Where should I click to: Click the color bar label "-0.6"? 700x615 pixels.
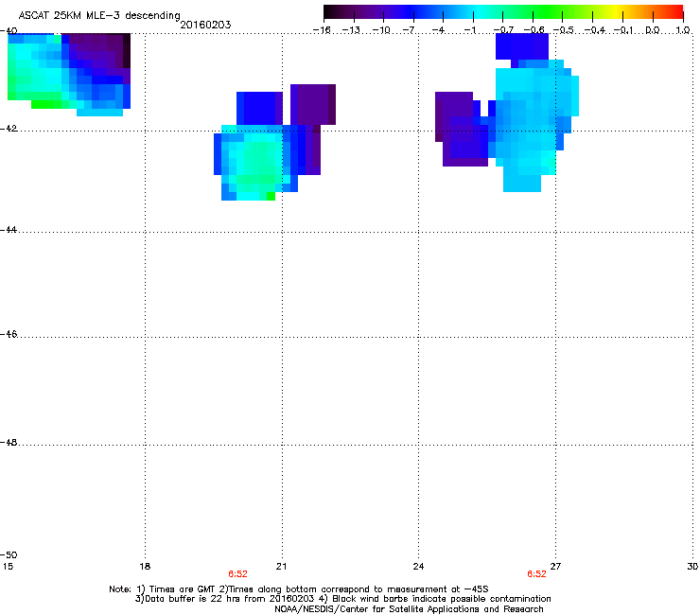pyautogui.click(x=534, y=30)
